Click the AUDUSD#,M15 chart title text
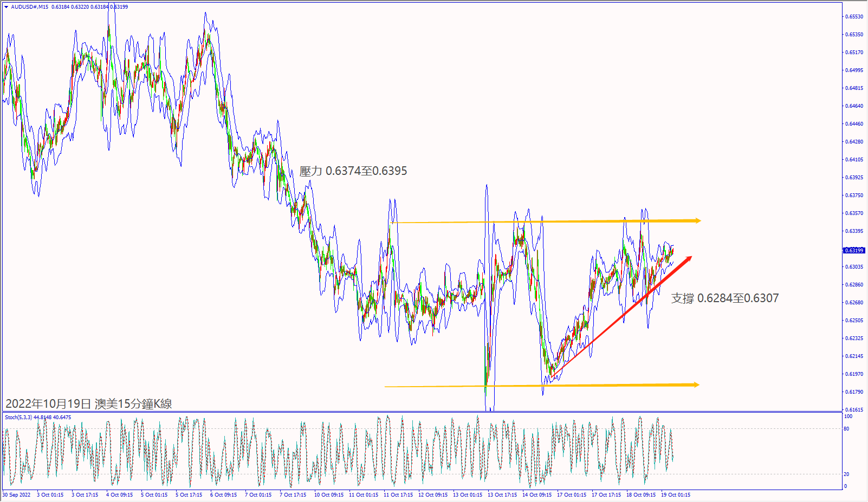The image size is (868, 502). coord(29,7)
